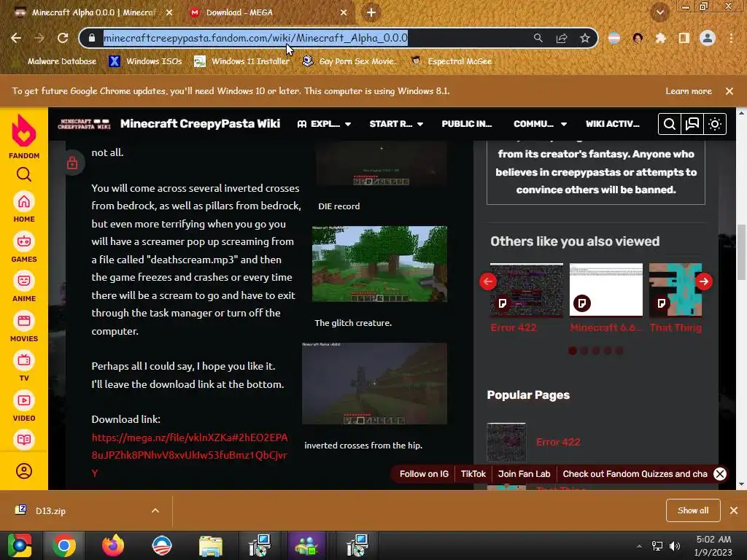Expand the Community menu
This screenshot has width=747, height=560.
[541, 124]
